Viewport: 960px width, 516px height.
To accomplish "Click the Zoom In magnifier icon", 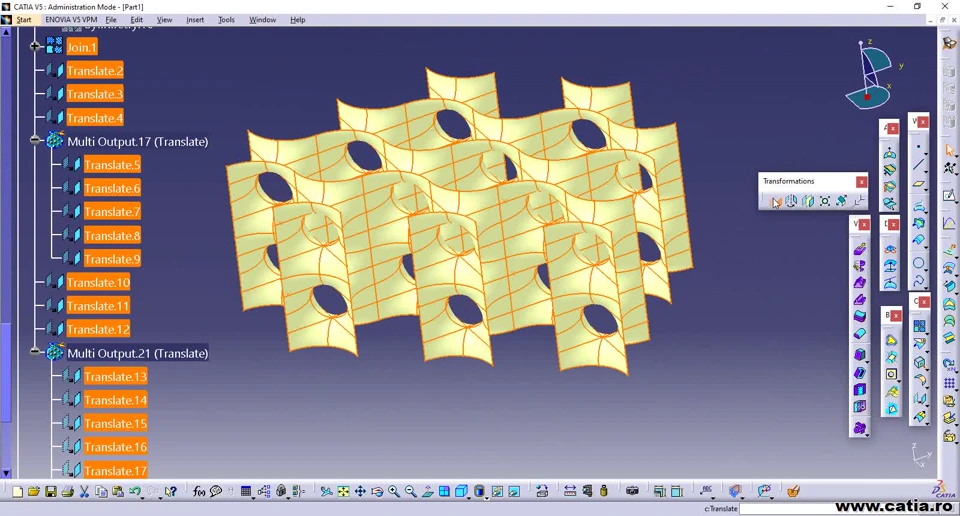I will (394, 491).
